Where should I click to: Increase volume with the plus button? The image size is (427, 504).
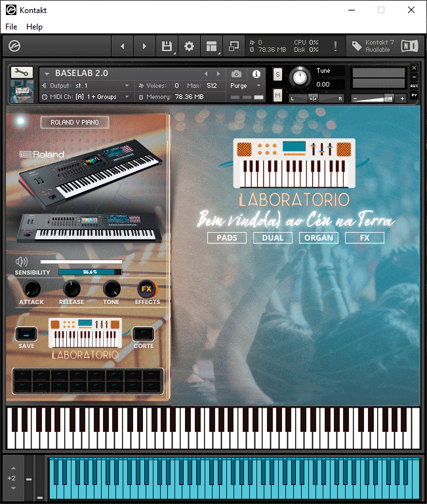pos(402,98)
